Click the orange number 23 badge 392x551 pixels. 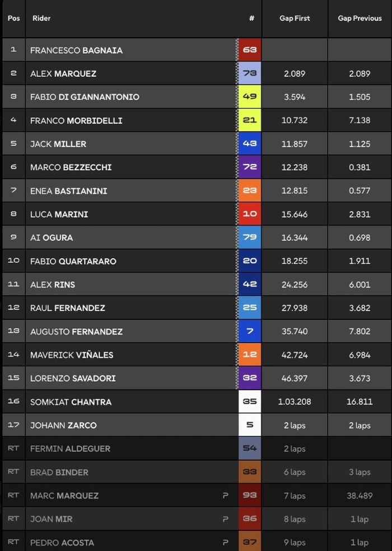(x=250, y=191)
